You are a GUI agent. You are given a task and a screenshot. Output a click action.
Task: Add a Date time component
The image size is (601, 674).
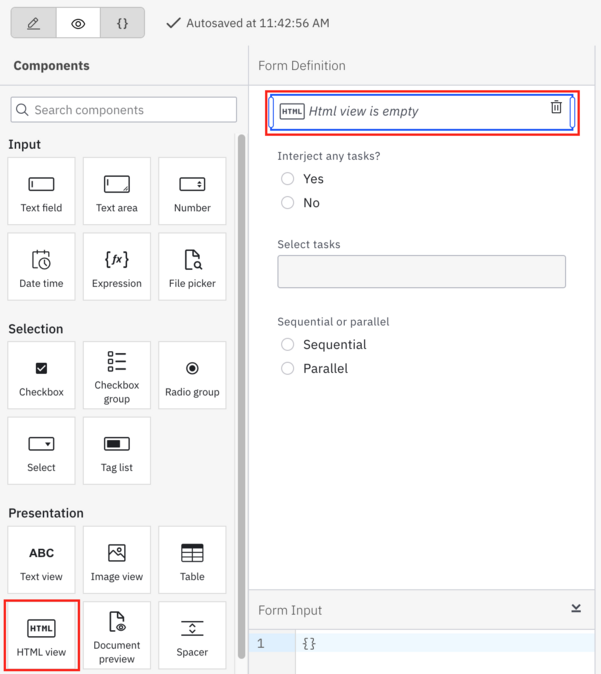pos(41,267)
